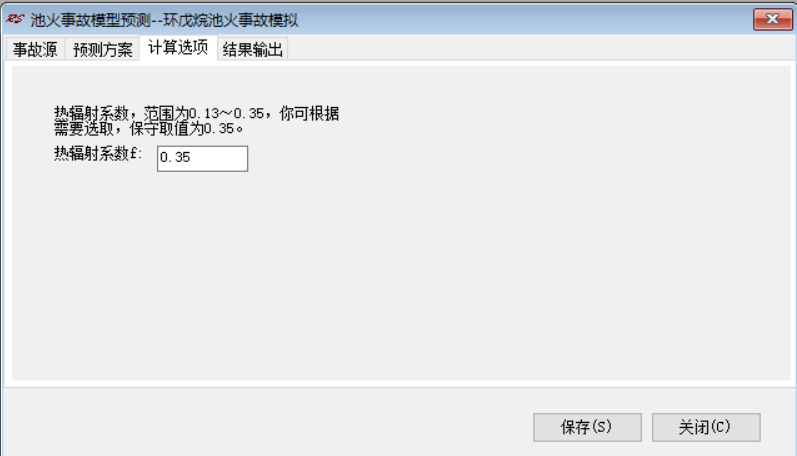Select the description line mentioning 0.13~0.35

(196, 113)
